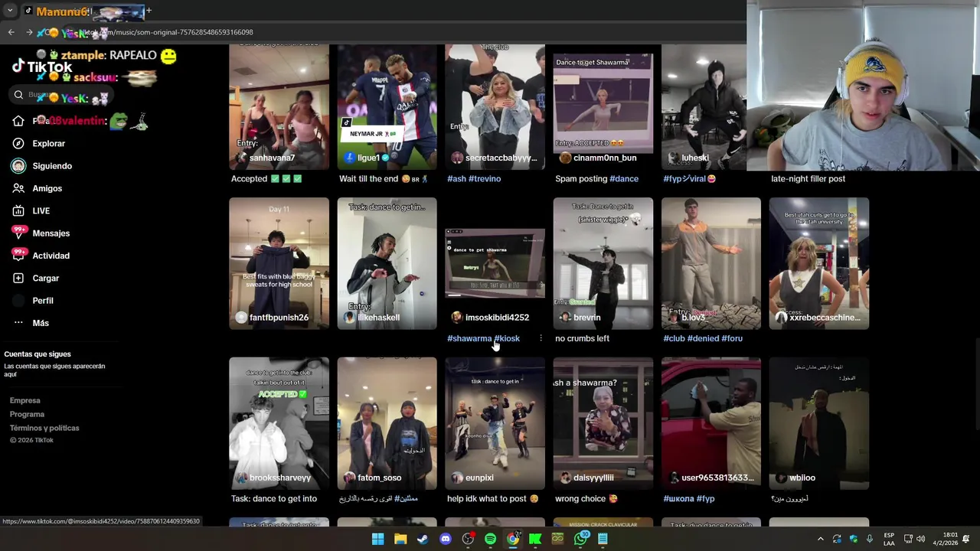Click the #kiosk hashtag link

click(507, 338)
